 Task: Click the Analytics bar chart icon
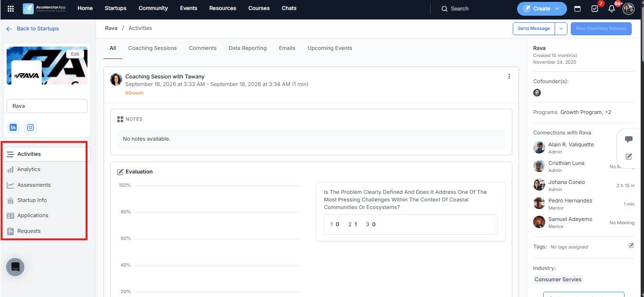point(10,170)
